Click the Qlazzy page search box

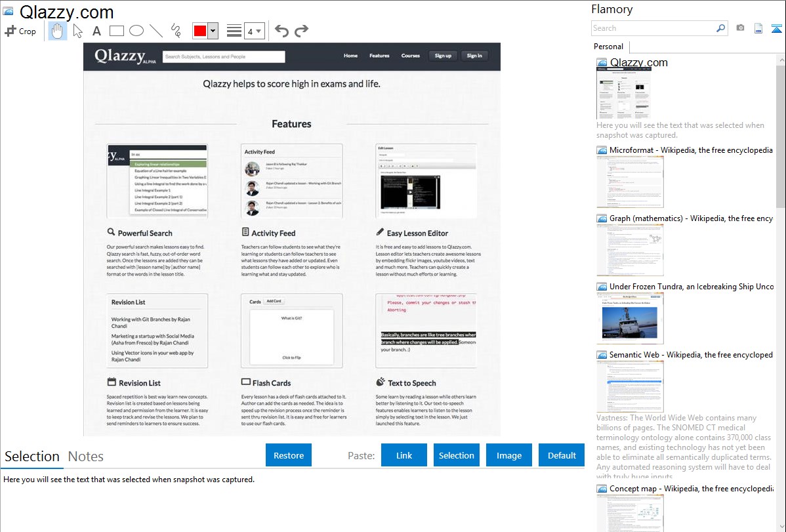pos(224,56)
